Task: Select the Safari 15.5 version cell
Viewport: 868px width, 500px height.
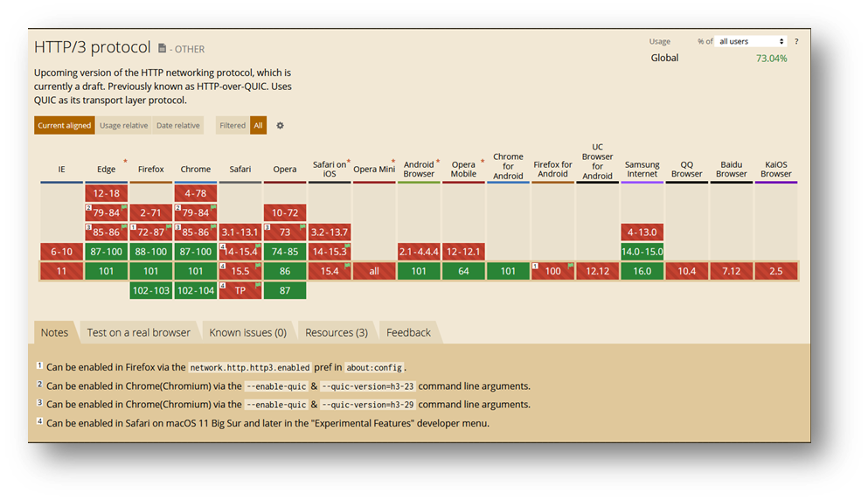Action: 240,271
